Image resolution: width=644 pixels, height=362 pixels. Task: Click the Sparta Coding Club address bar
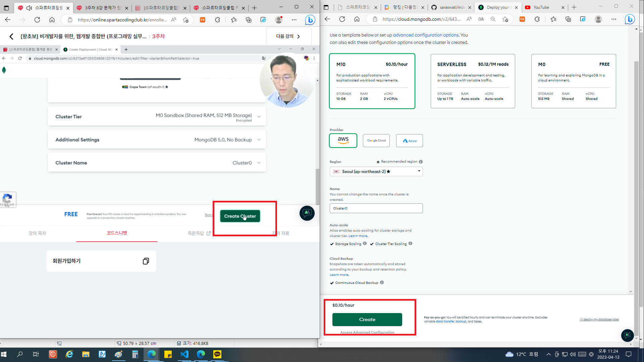(x=122, y=20)
